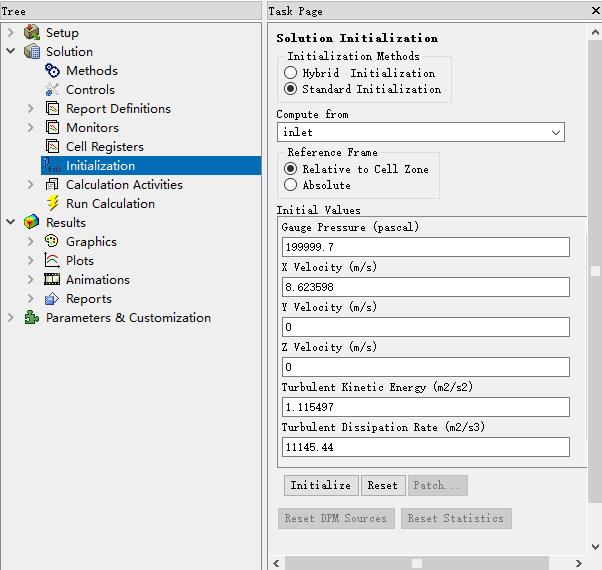Click the Run Calculation lightning icon
This screenshot has height=570, width=602.
tap(53, 203)
